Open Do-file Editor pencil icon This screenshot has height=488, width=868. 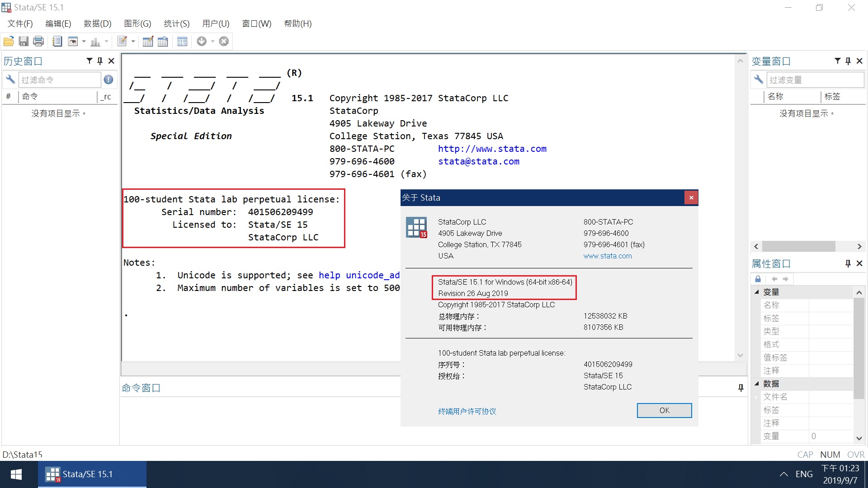(122, 42)
